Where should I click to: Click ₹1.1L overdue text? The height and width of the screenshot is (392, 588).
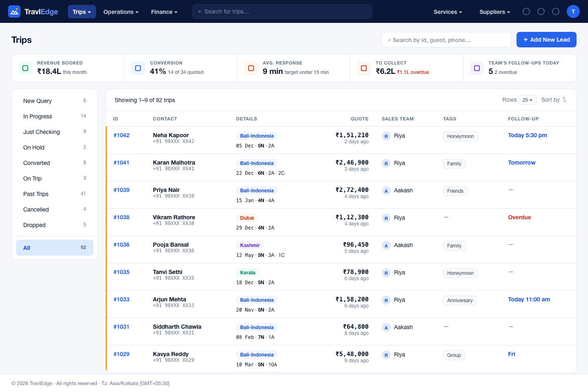(413, 72)
